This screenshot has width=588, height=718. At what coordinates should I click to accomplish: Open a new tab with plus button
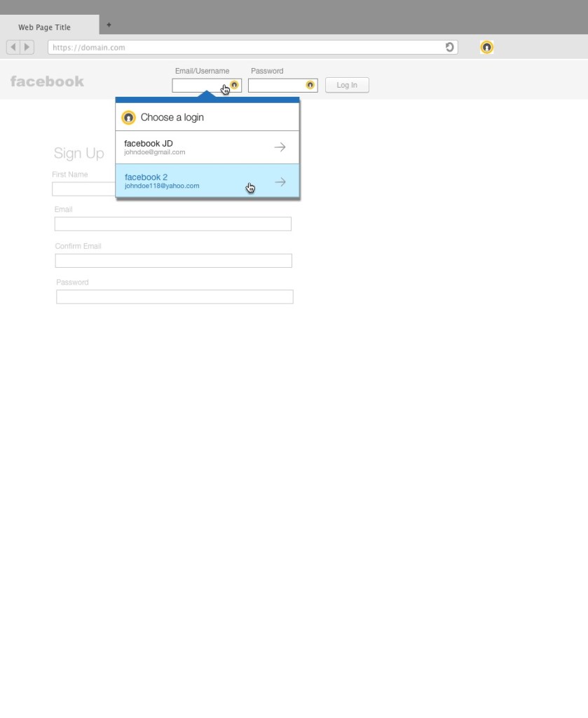pyautogui.click(x=109, y=25)
